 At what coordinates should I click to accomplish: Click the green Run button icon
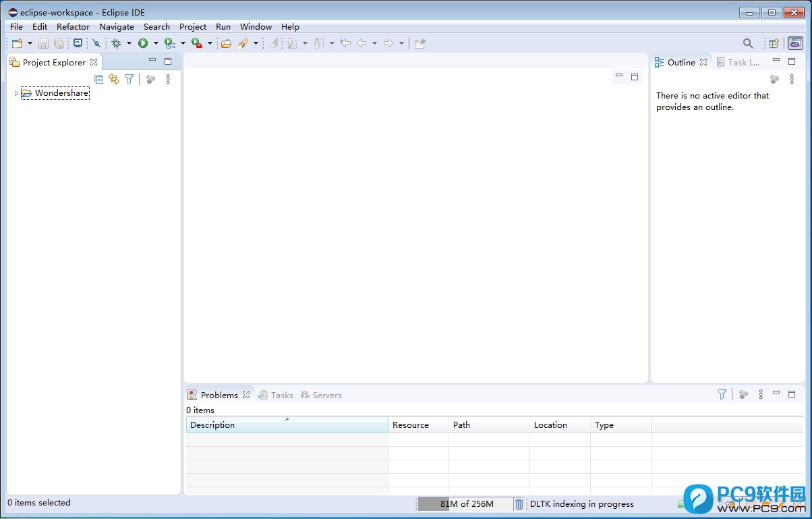coord(143,43)
